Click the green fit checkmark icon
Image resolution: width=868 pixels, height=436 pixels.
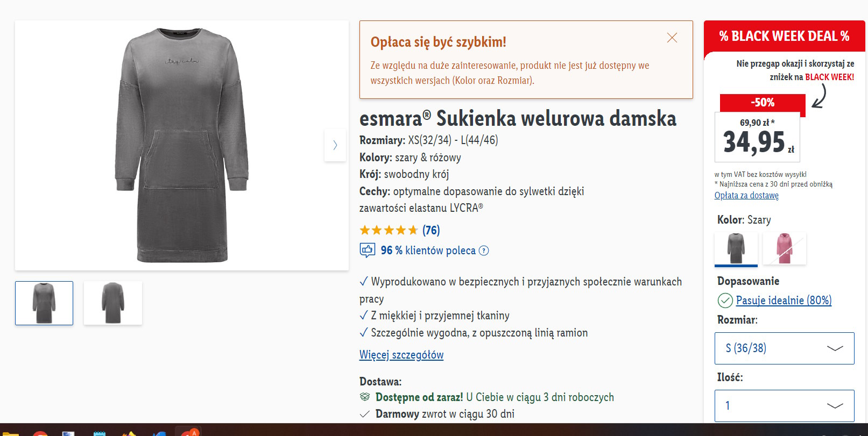point(725,301)
